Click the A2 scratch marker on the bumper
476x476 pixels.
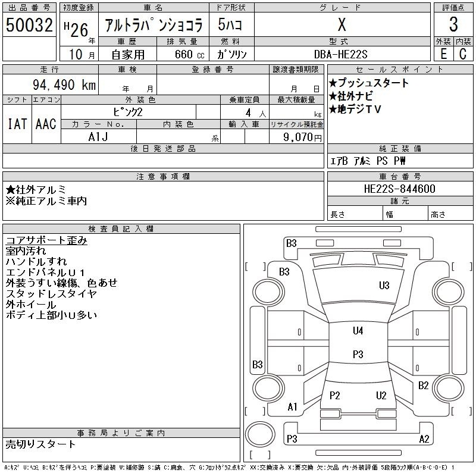[424, 439]
